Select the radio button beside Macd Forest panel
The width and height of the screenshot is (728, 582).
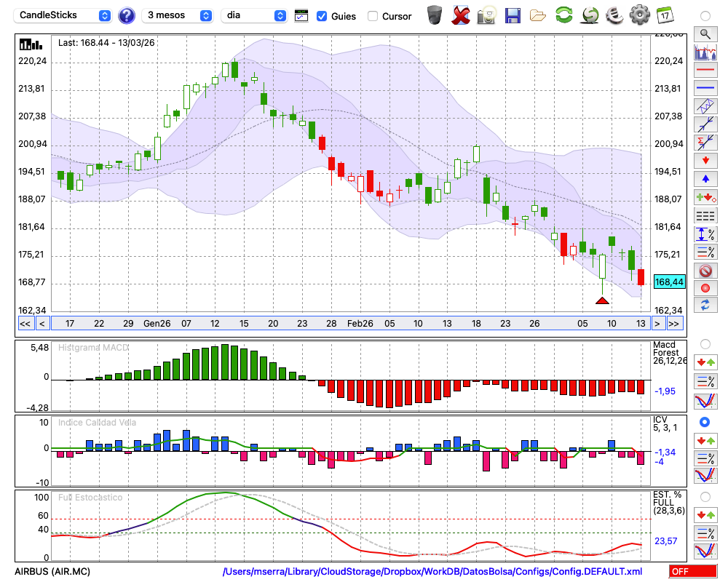(705, 344)
